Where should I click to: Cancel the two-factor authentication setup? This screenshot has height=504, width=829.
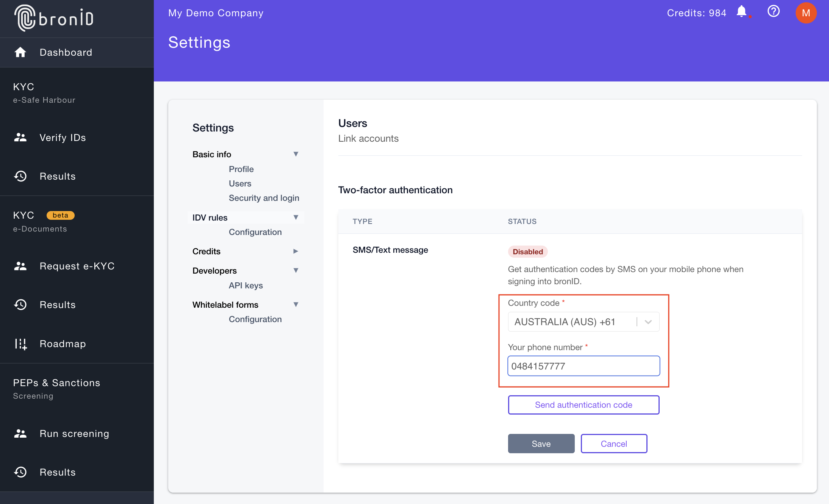tap(614, 443)
